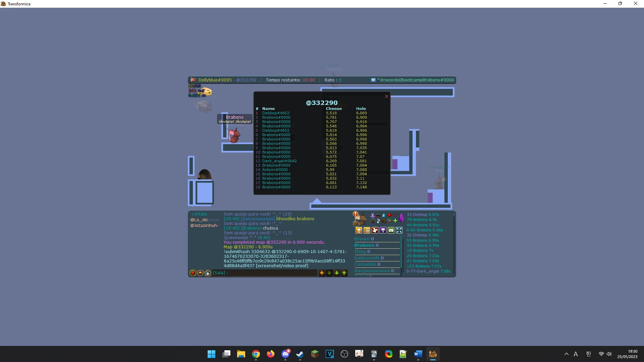Click the Cheese column header
This screenshot has height=362, width=644.
(x=334, y=109)
